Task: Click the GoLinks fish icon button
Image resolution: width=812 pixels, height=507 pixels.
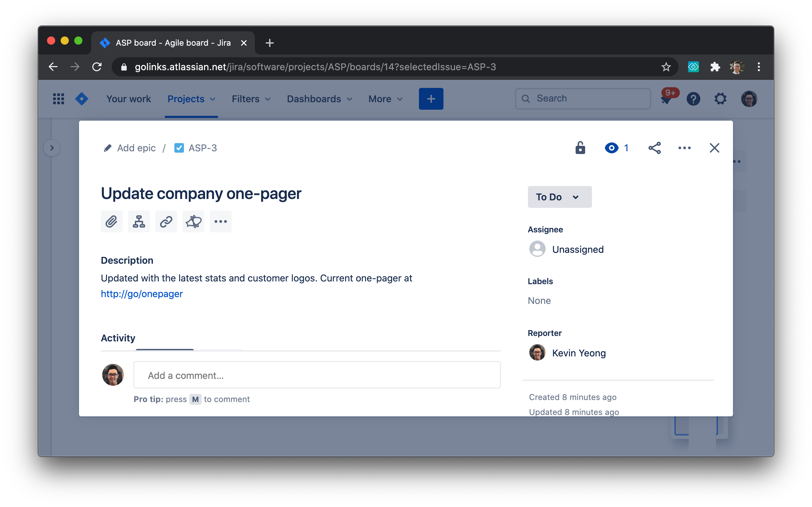Action: coord(193,221)
